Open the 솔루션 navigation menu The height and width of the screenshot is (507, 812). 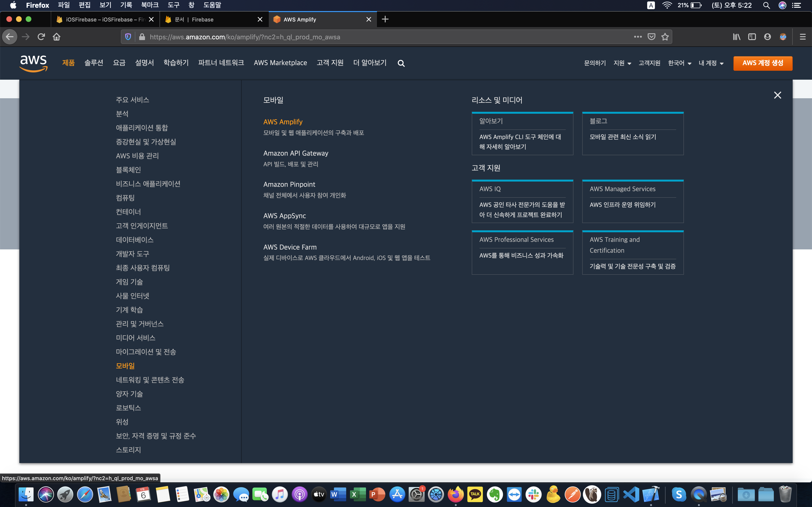94,63
